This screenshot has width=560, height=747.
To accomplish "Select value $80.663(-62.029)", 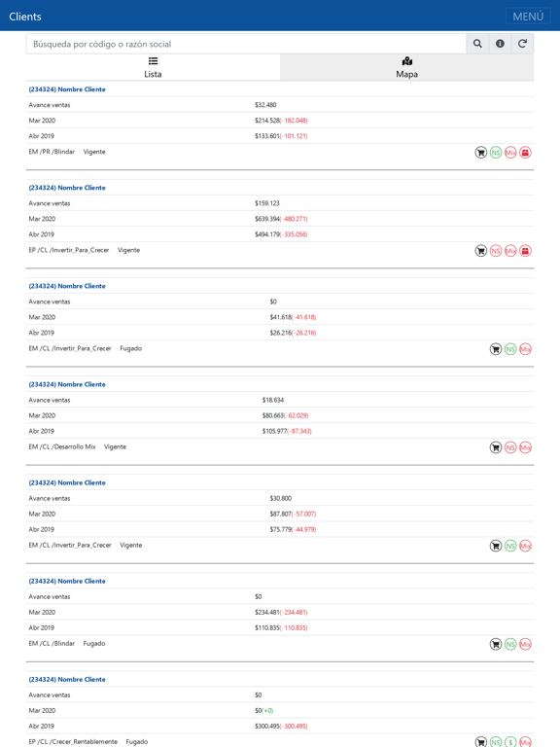I will 285,416.
